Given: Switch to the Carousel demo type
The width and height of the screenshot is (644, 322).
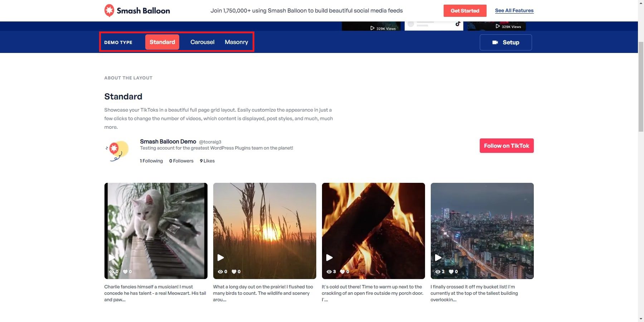Looking at the screenshot, I should [203, 42].
